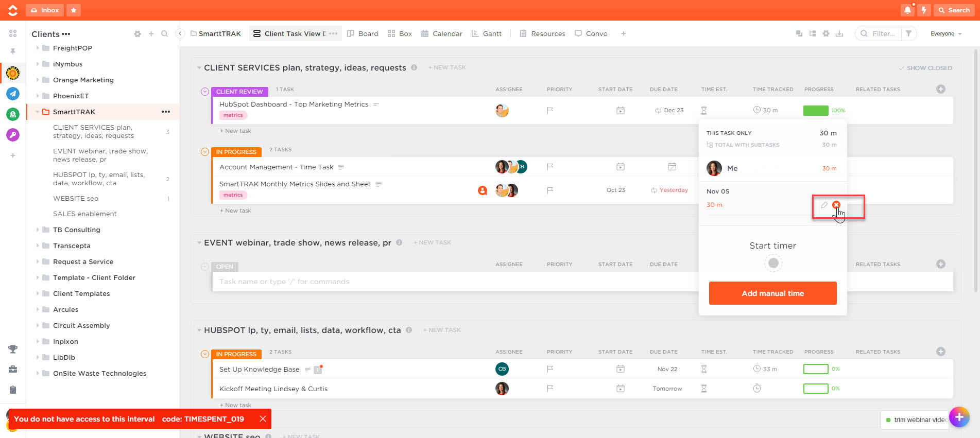This screenshot has height=438, width=980.
Task: Delete the Nov 05 time entry
Action: (x=836, y=205)
